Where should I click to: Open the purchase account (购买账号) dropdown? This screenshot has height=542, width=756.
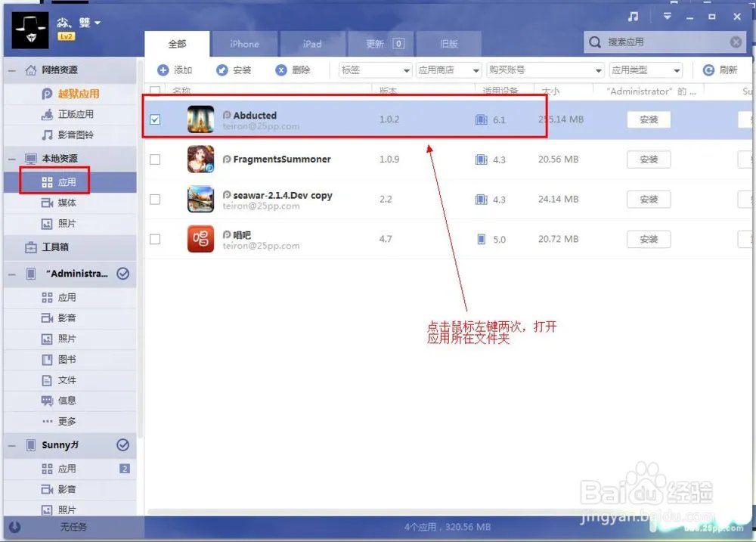tap(545, 70)
